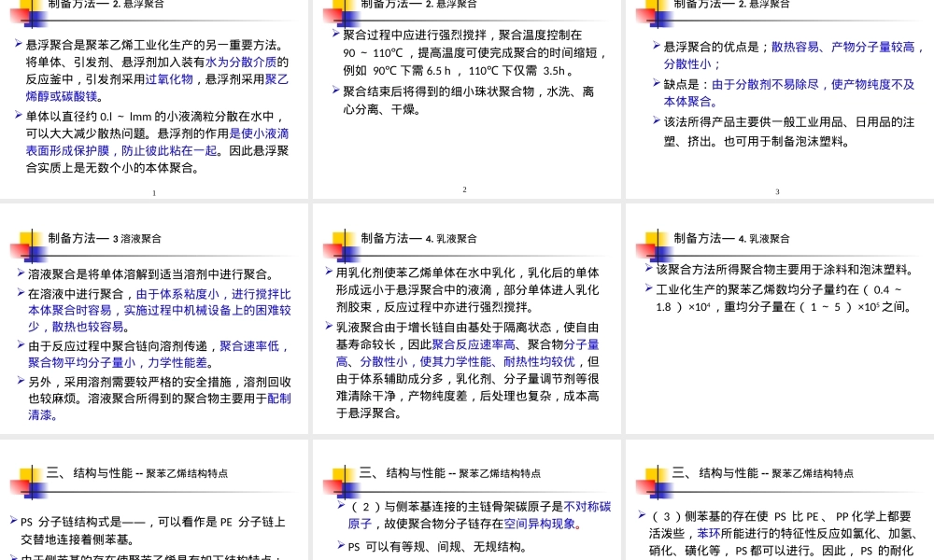This screenshot has width=934, height=560.
Task: Click page number 2 under the second slide
Action: tap(464, 189)
